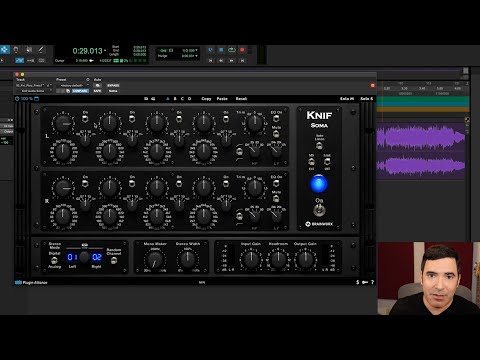The width and height of the screenshot is (480, 360).
Task: Open the Track selector dropdown
Action: tap(31, 85)
